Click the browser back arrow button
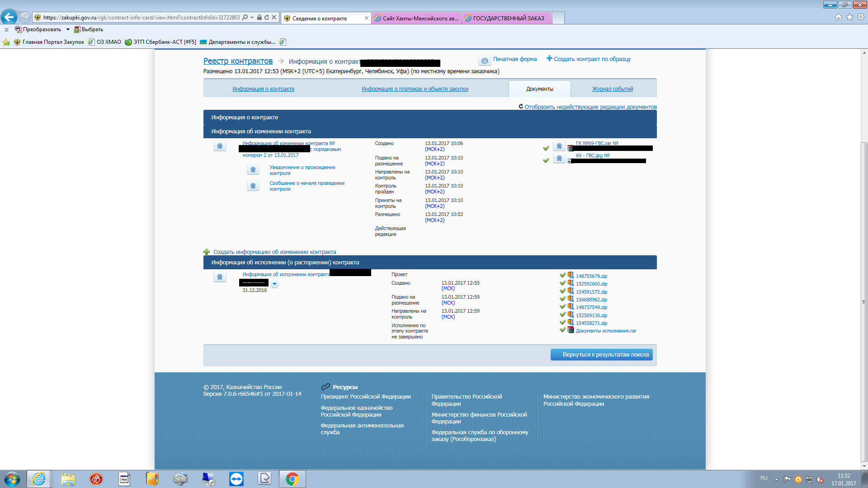Image resolution: width=868 pixels, height=488 pixels. pos(9,17)
